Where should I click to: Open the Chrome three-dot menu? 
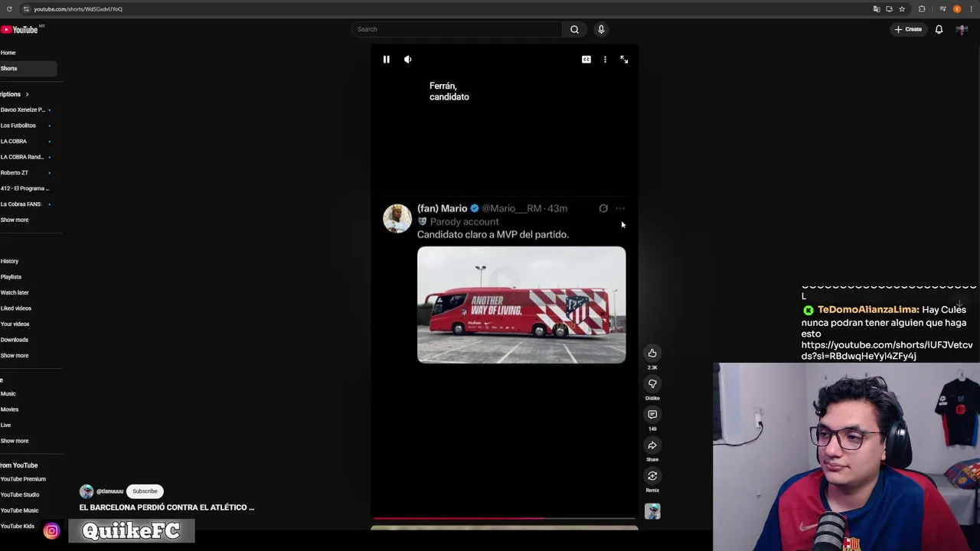click(971, 9)
